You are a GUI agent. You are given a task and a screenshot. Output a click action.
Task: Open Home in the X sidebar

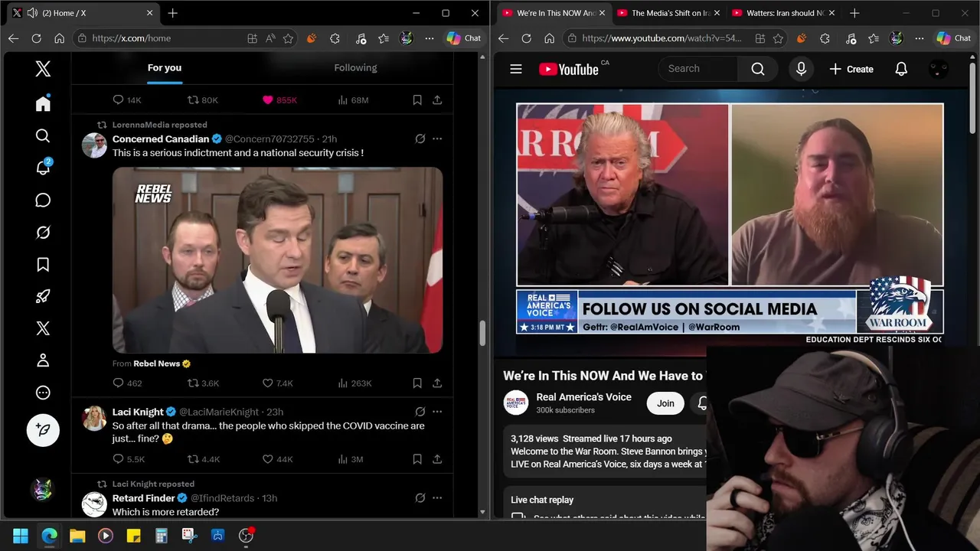43,104
